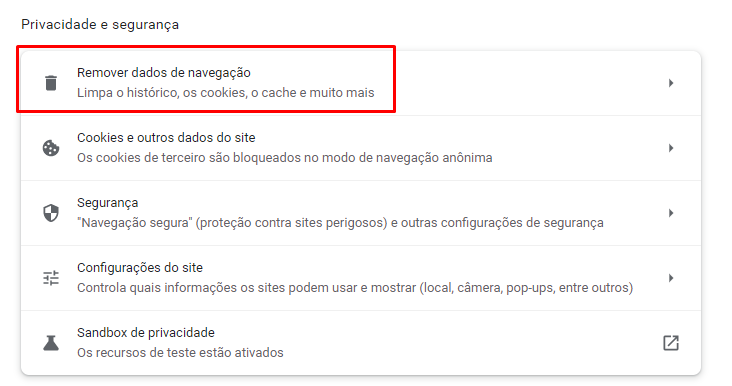Click the trash can icon
732x386 pixels.
[51, 83]
